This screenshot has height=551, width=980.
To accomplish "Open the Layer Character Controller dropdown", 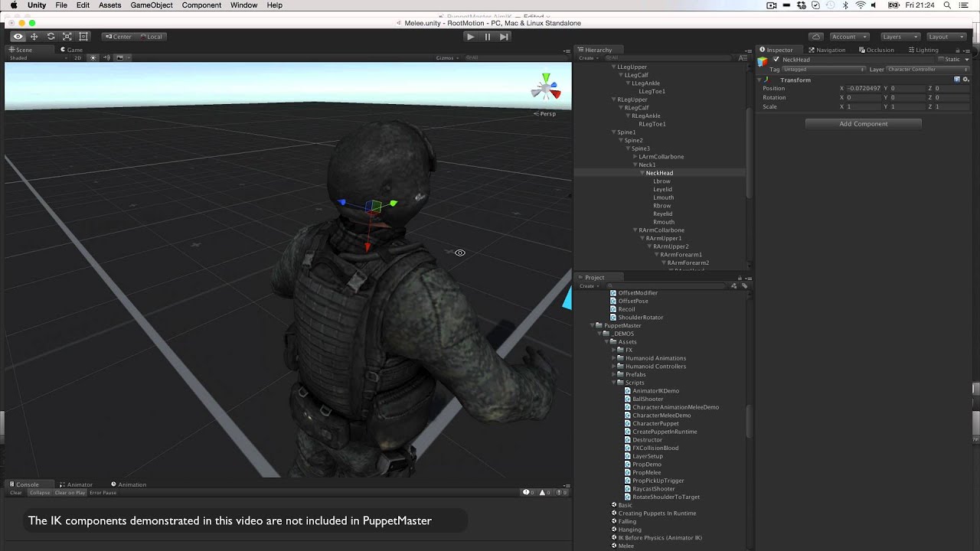I will (928, 69).
